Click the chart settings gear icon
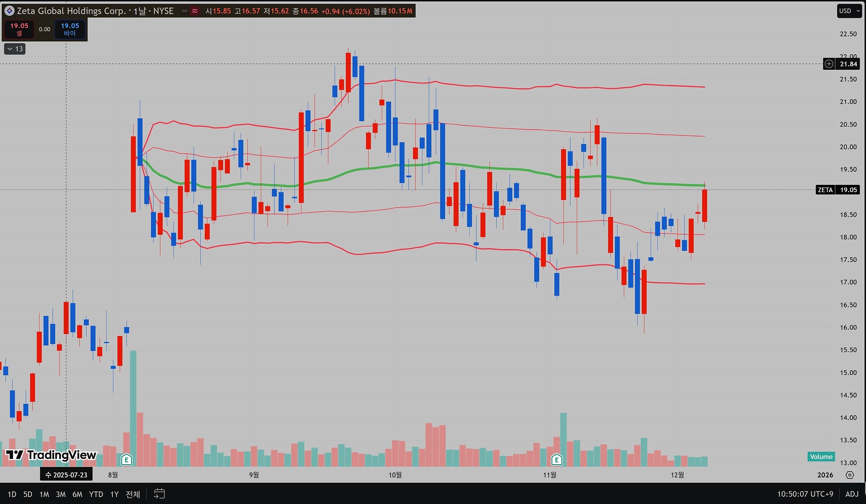This screenshot has width=866, height=504. coord(850,475)
